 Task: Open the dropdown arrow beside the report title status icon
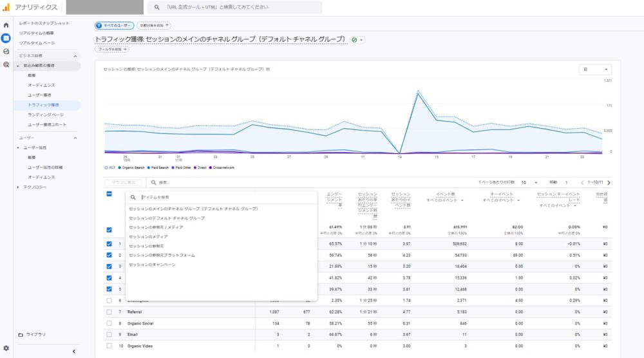click(x=361, y=40)
